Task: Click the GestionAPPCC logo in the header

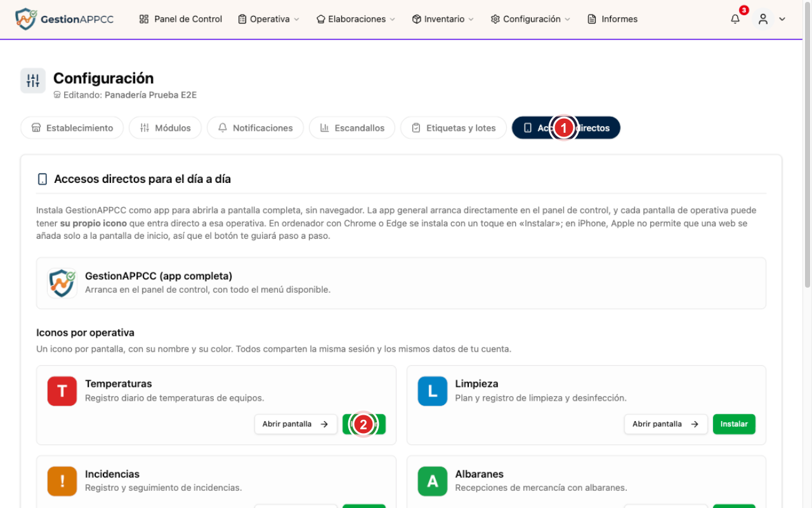Action: coord(64,19)
